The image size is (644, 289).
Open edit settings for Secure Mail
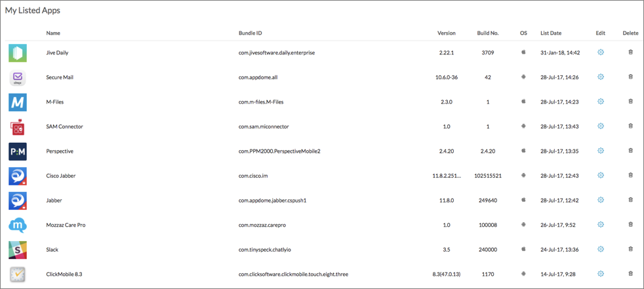601,77
